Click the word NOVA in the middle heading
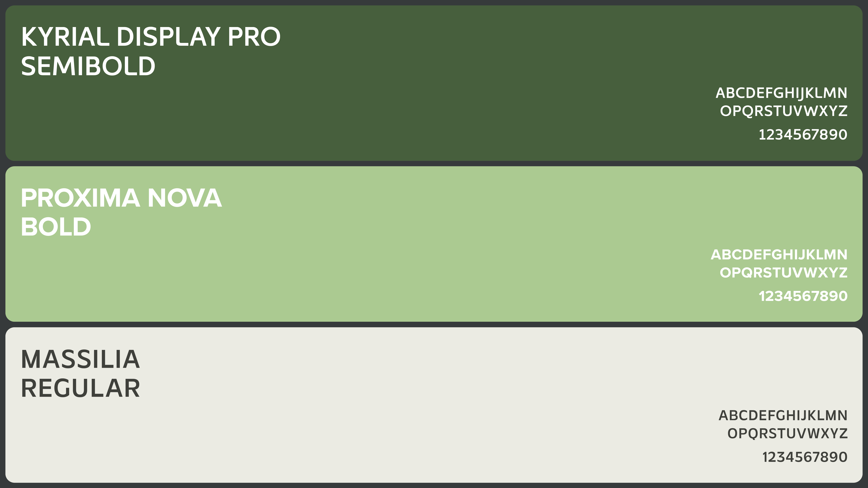 click(x=184, y=198)
